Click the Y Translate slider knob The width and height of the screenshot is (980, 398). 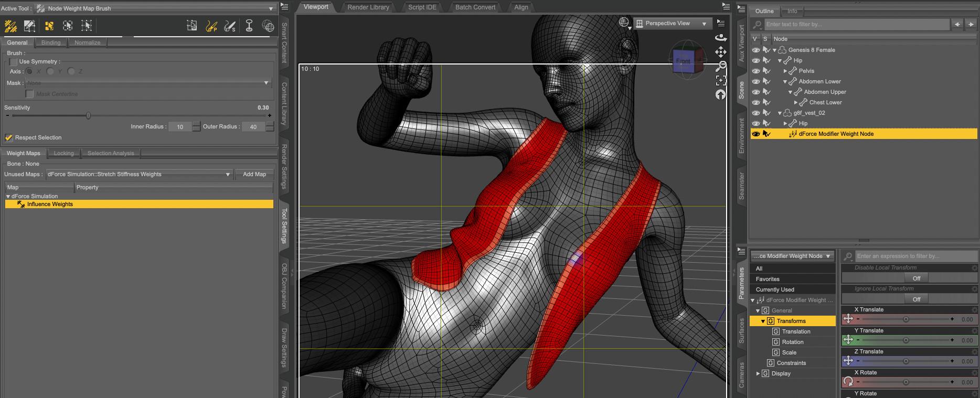point(906,340)
